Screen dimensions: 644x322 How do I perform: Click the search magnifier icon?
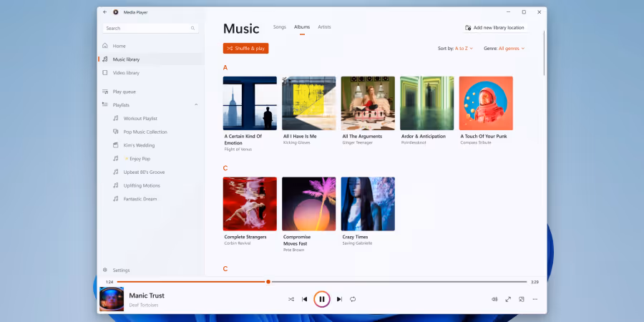point(192,29)
